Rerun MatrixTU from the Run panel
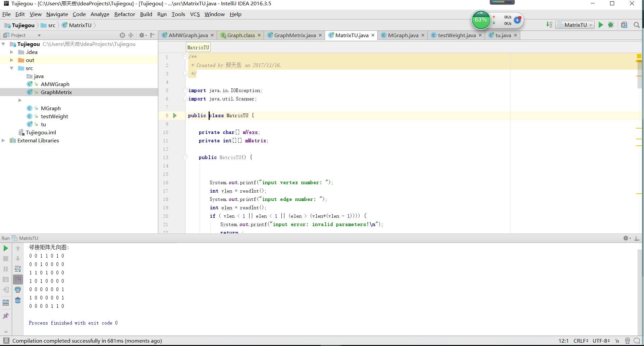 coord(6,248)
